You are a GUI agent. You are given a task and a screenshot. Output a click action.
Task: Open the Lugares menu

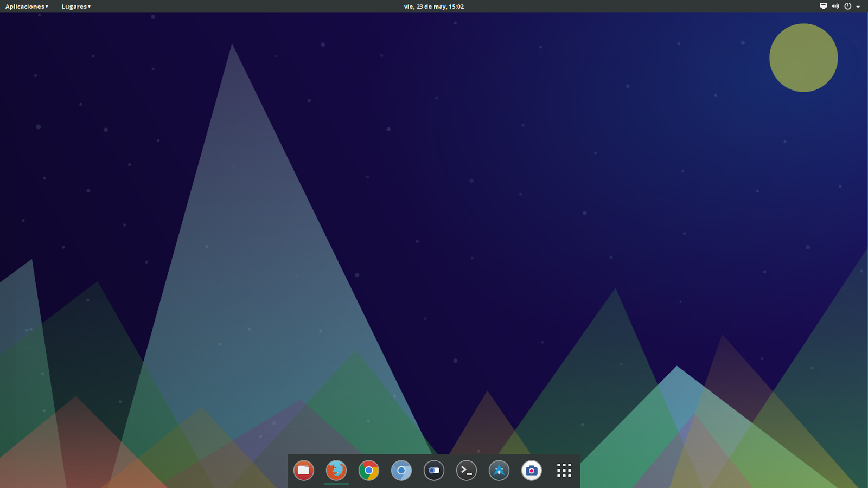[74, 7]
